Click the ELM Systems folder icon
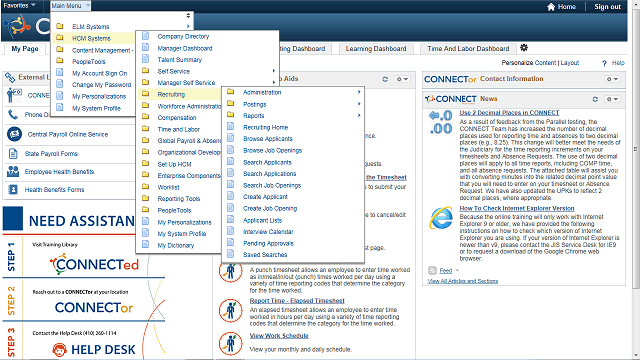 click(x=60, y=26)
